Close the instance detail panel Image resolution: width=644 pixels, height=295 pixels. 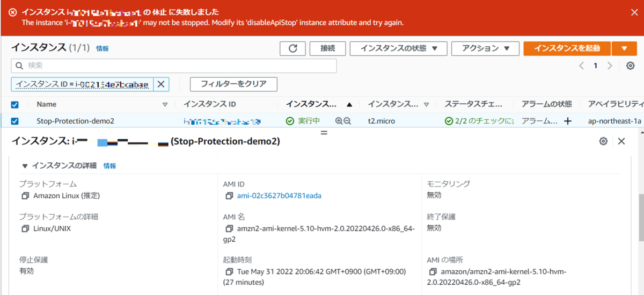click(621, 141)
